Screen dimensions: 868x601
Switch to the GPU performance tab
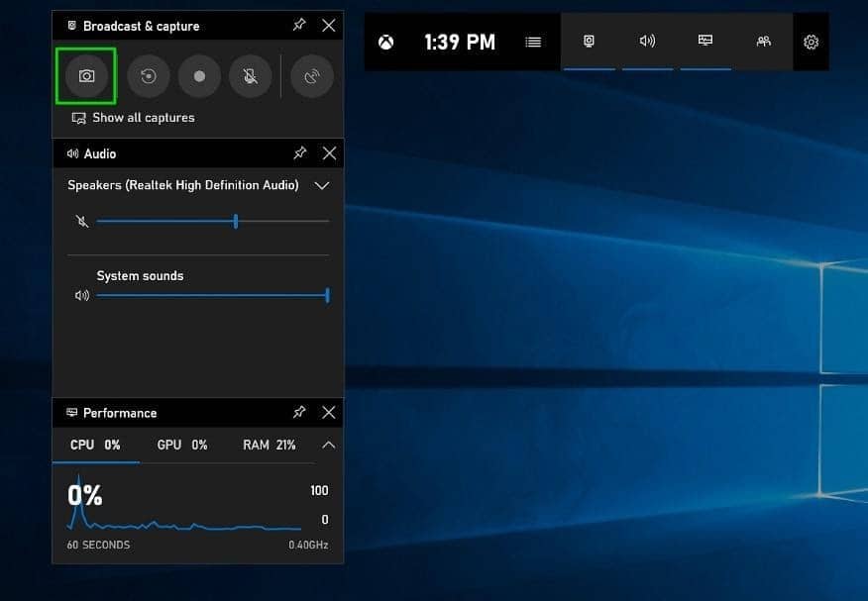tap(182, 446)
